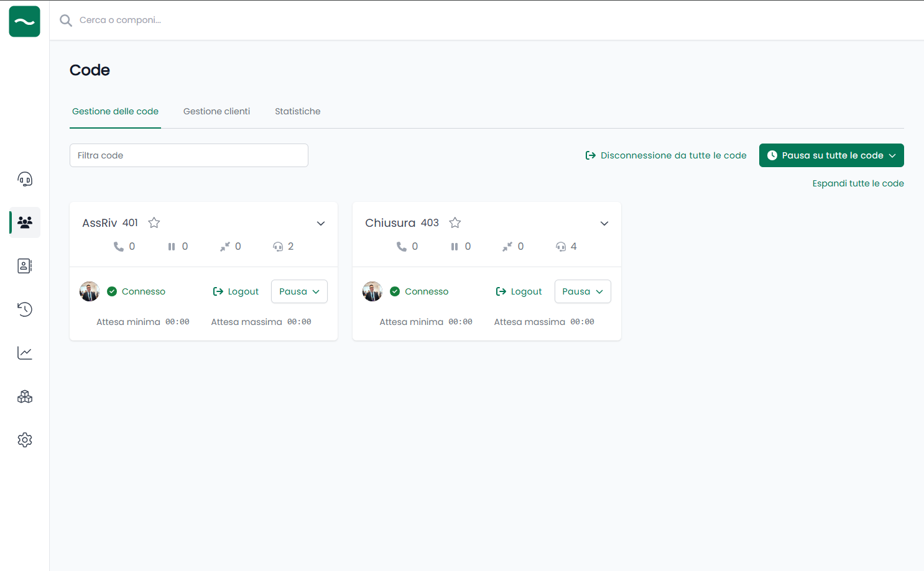Open the analytics chart icon in sidebar
Screen dimensions: 924x571
[25, 353]
